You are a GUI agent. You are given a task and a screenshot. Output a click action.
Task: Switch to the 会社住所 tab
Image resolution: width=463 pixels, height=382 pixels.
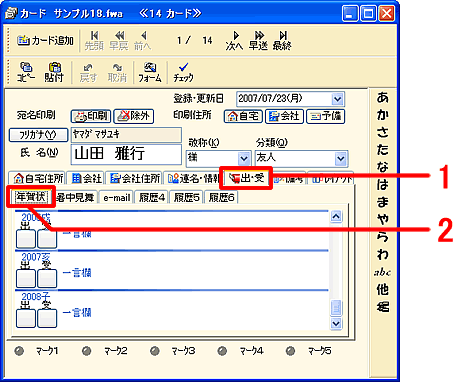click(x=134, y=178)
